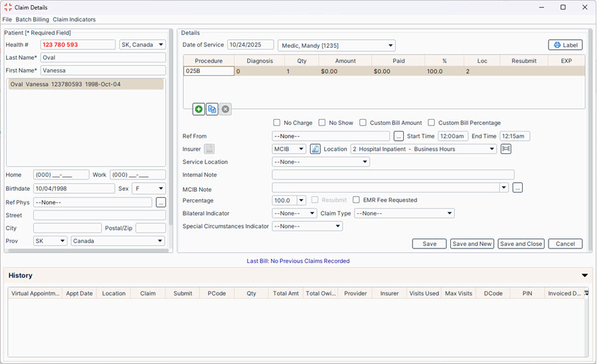The image size is (597, 364).
Task: Click the History column chooser icon
Action: [x=586, y=293]
